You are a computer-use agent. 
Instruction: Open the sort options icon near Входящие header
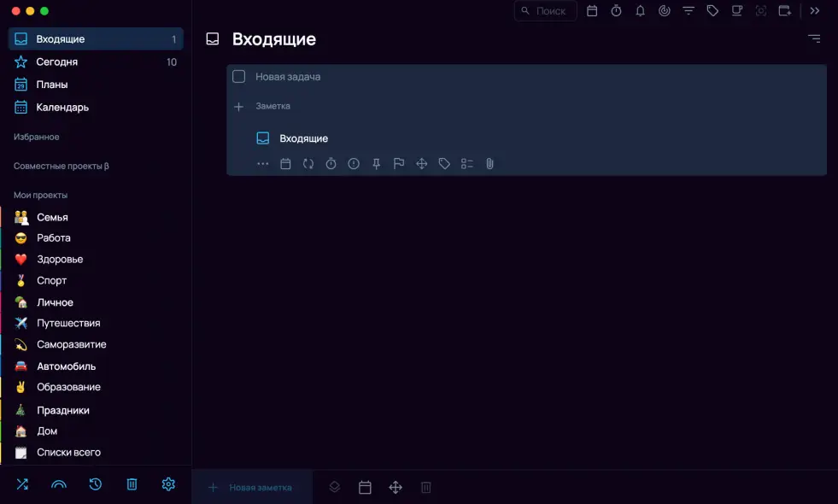pos(814,38)
